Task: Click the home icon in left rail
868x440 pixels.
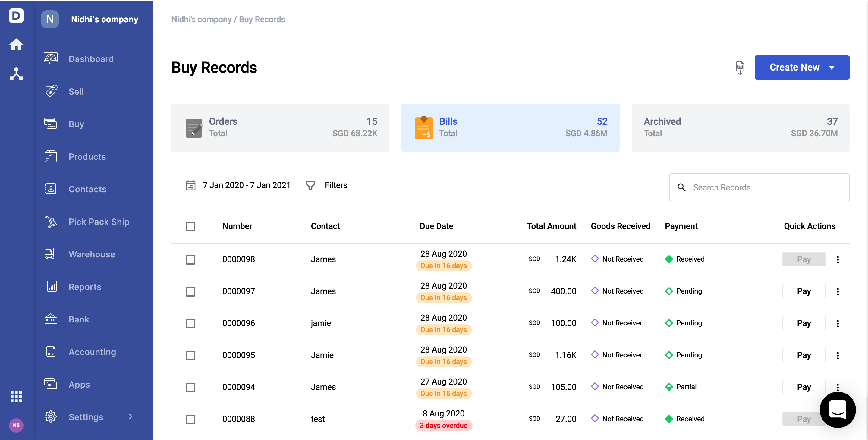Action: 16,45
